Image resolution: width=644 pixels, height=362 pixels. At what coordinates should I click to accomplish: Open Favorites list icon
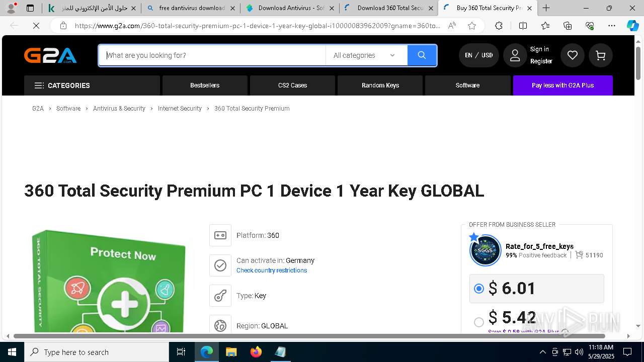545,26
